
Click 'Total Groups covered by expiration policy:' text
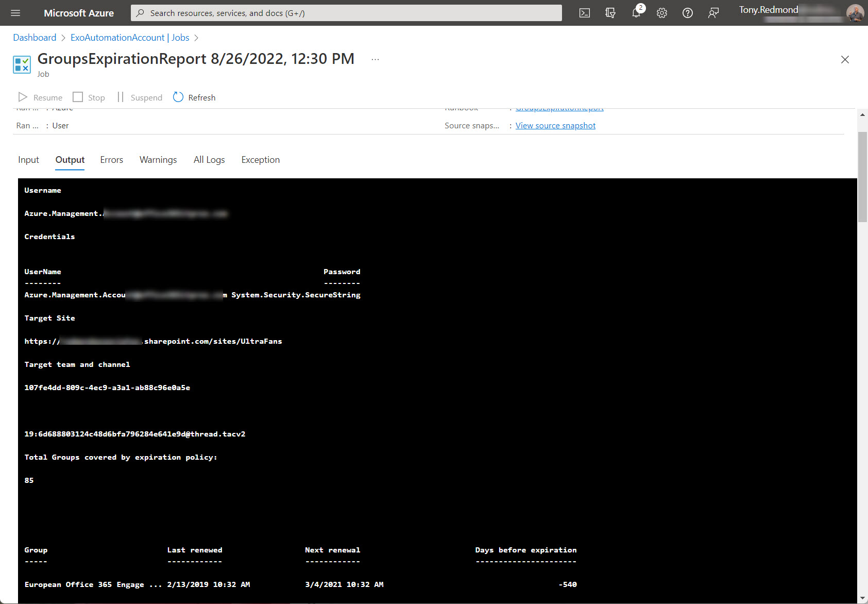tap(121, 457)
